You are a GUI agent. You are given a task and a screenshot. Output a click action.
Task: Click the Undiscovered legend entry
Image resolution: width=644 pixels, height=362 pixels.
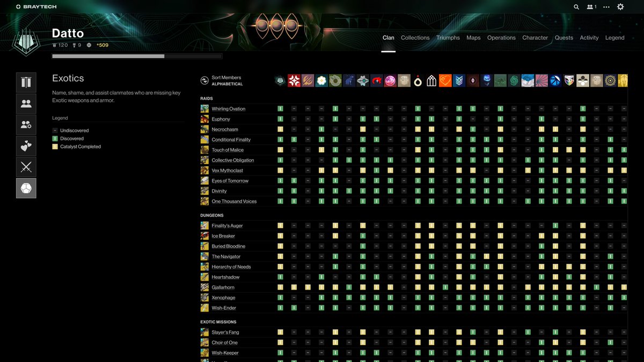point(70,130)
